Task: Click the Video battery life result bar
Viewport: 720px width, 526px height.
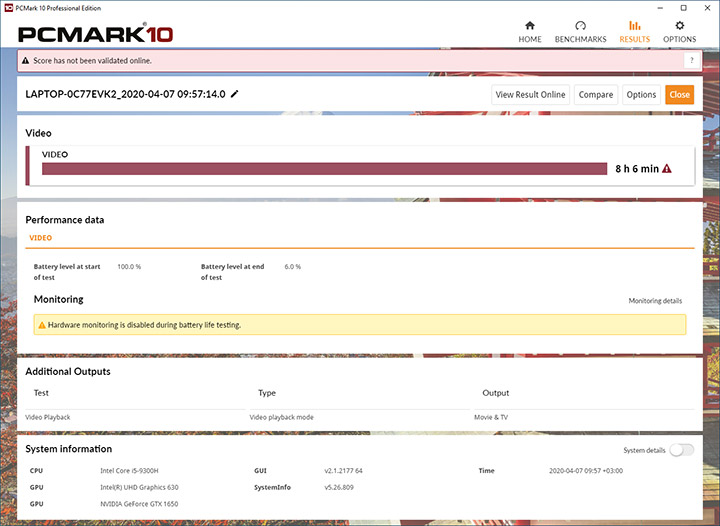Action: pos(324,168)
